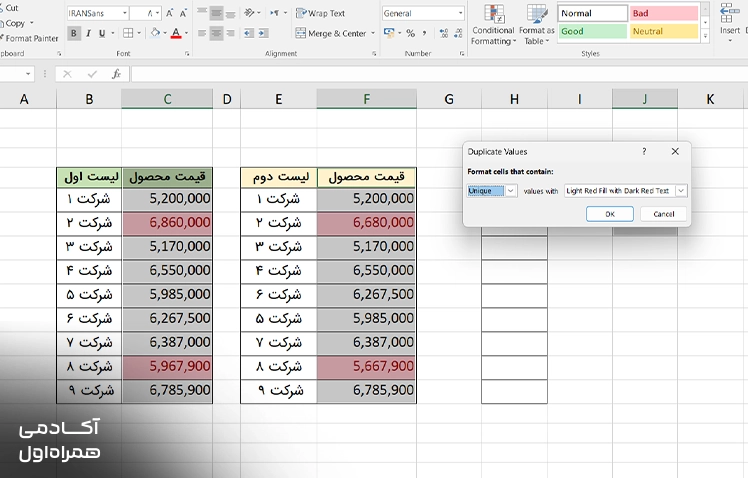The image size is (748, 478).
Task: Click the Fill Color paint bucket
Action: pos(155,33)
